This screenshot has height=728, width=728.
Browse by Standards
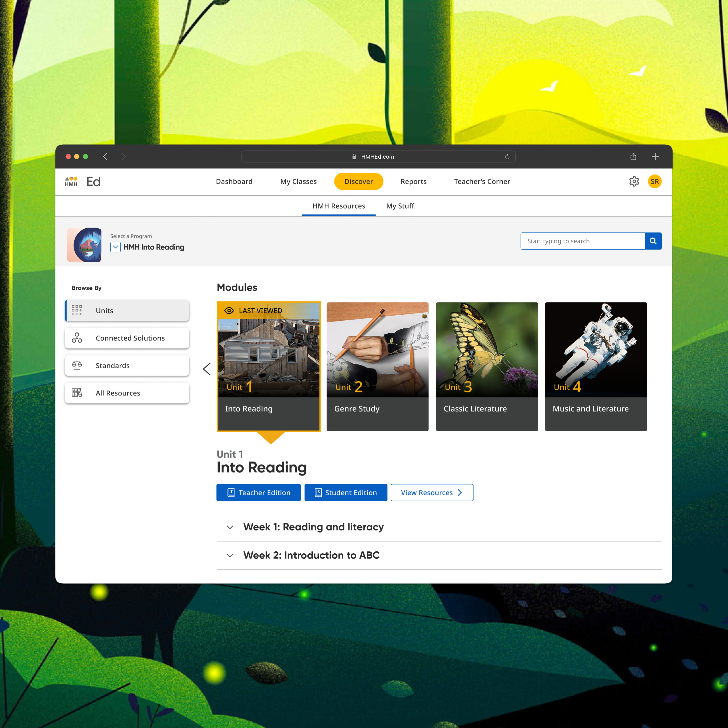tap(127, 366)
